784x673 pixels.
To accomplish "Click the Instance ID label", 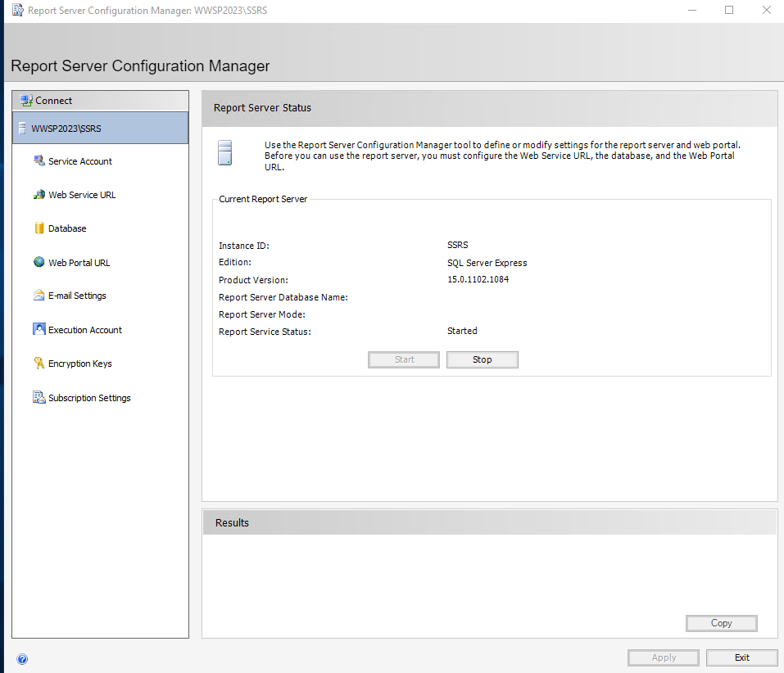I will (x=244, y=246).
